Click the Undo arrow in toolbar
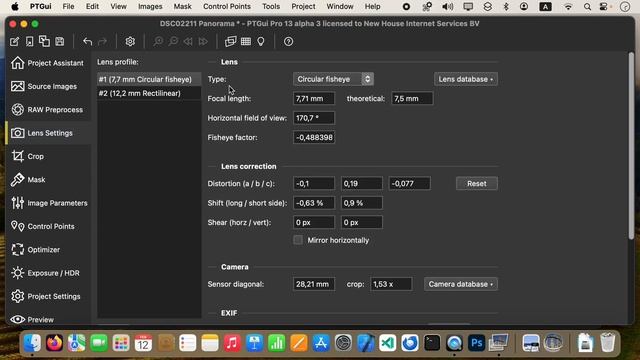This screenshot has width=640, height=360. point(87,41)
